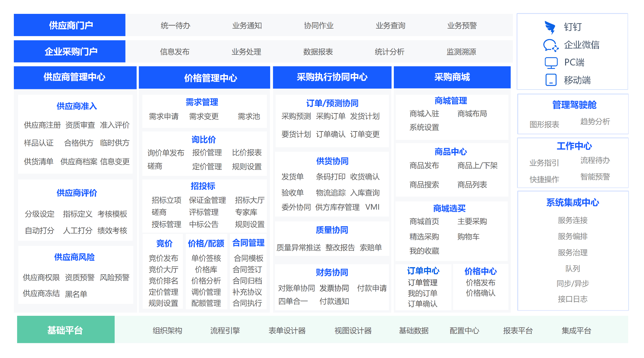This screenshot has width=644, height=358.
Task: Select the 供应商管理中心 header
Action: (x=75, y=77)
